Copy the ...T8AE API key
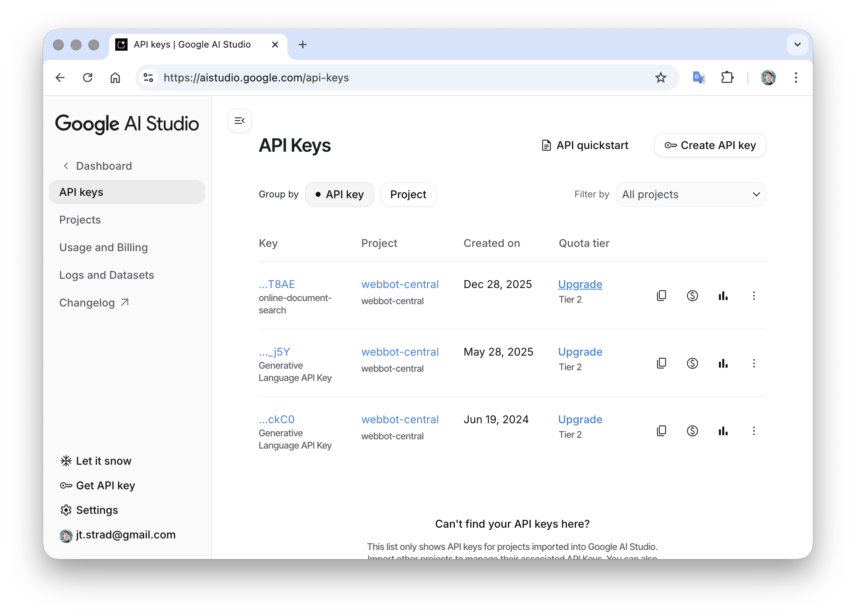This screenshot has width=856, height=616. 661,295
